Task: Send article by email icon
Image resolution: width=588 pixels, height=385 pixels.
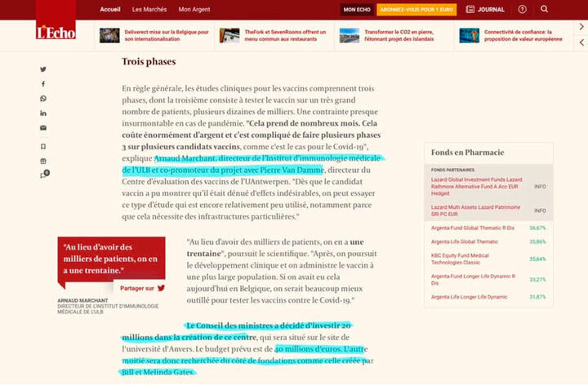Action: pyautogui.click(x=43, y=128)
